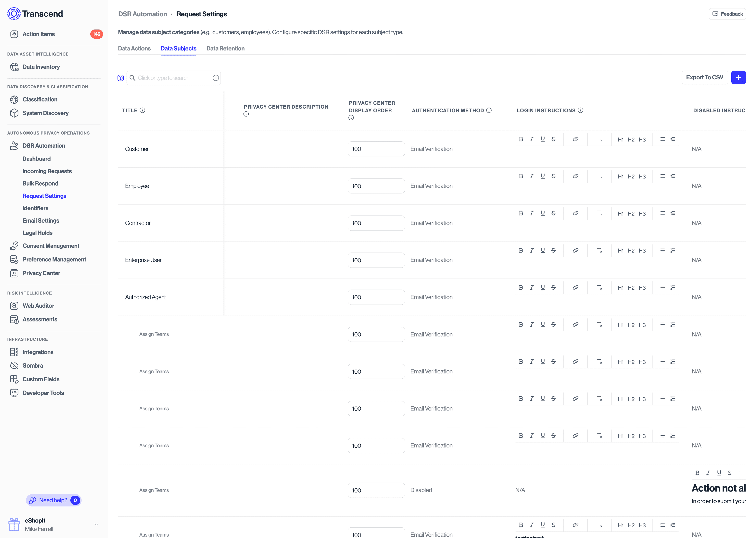Insert numbered list in Enterprise User login instructions

click(673, 250)
